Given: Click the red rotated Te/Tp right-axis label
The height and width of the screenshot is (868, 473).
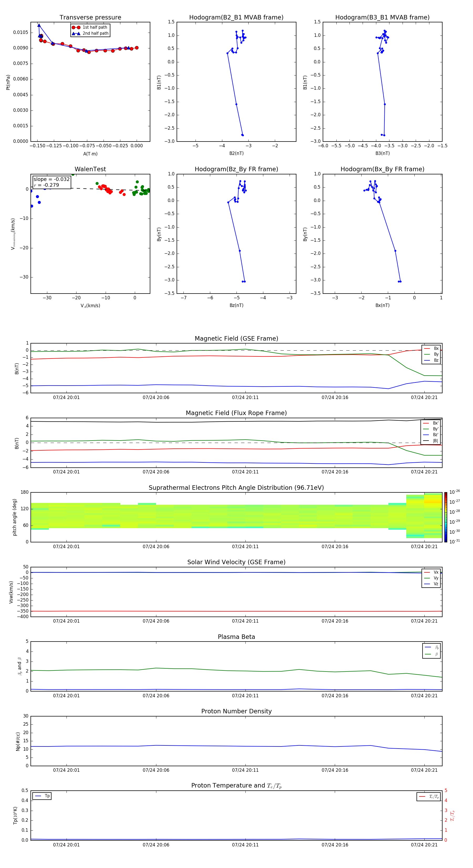Looking at the screenshot, I should point(453,815).
